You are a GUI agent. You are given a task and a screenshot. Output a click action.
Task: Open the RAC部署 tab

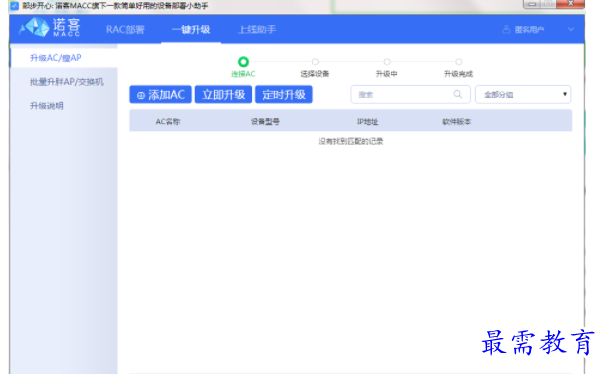[125, 30]
